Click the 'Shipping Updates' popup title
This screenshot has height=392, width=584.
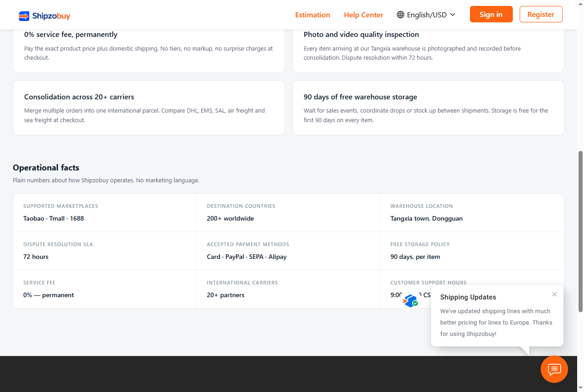click(x=468, y=297)
